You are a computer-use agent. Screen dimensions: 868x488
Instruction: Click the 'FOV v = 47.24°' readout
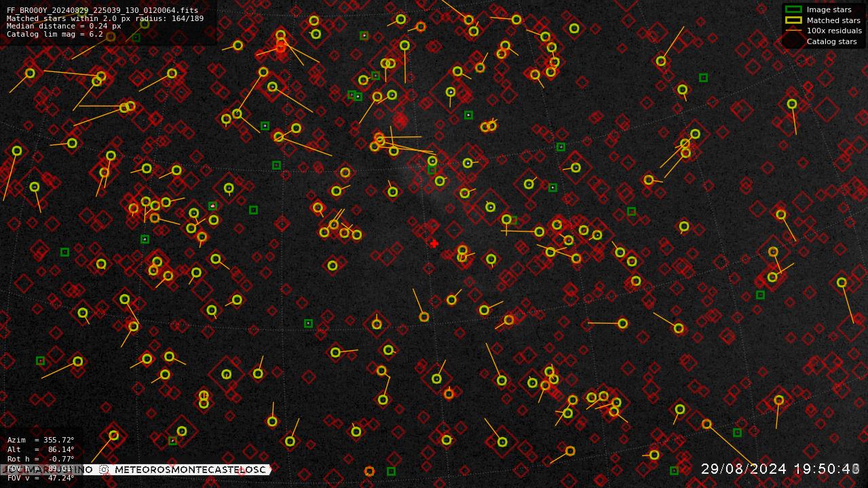(41, 478)
